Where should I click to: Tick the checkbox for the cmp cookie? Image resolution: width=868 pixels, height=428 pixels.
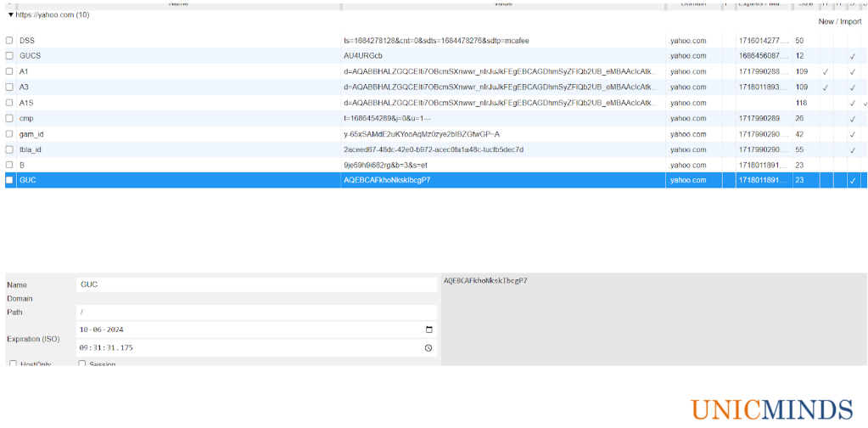tap(9, 118)
